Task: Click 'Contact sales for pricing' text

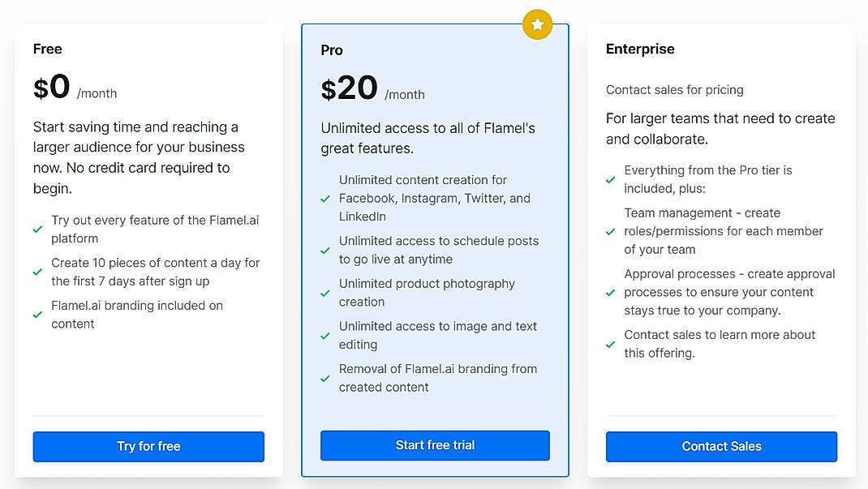Action: [674, 89]
